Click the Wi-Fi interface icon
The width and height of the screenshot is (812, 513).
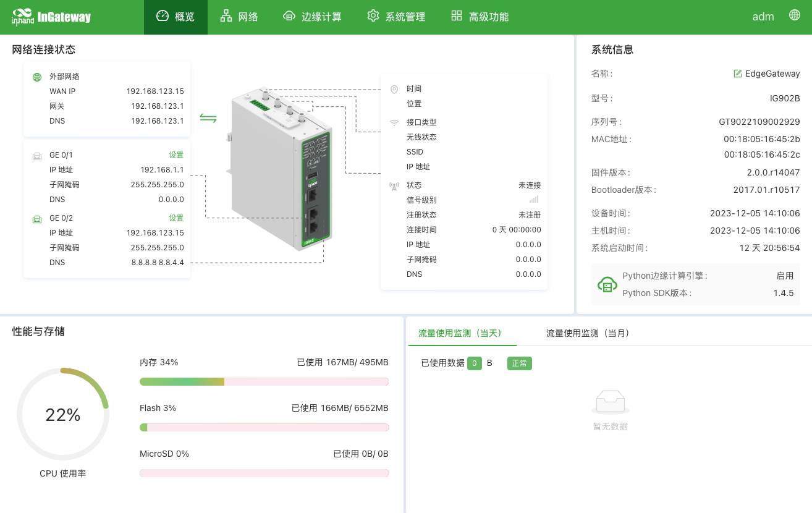(x=394, y=123)
